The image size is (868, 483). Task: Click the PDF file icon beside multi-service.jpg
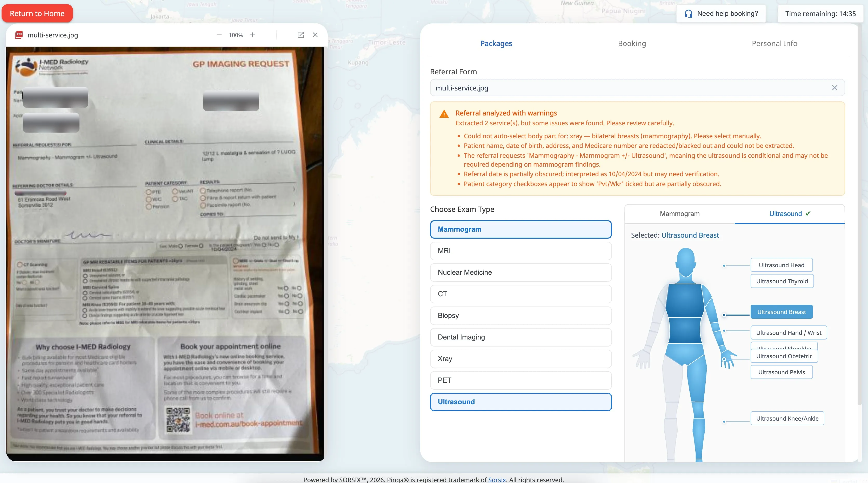19,35
